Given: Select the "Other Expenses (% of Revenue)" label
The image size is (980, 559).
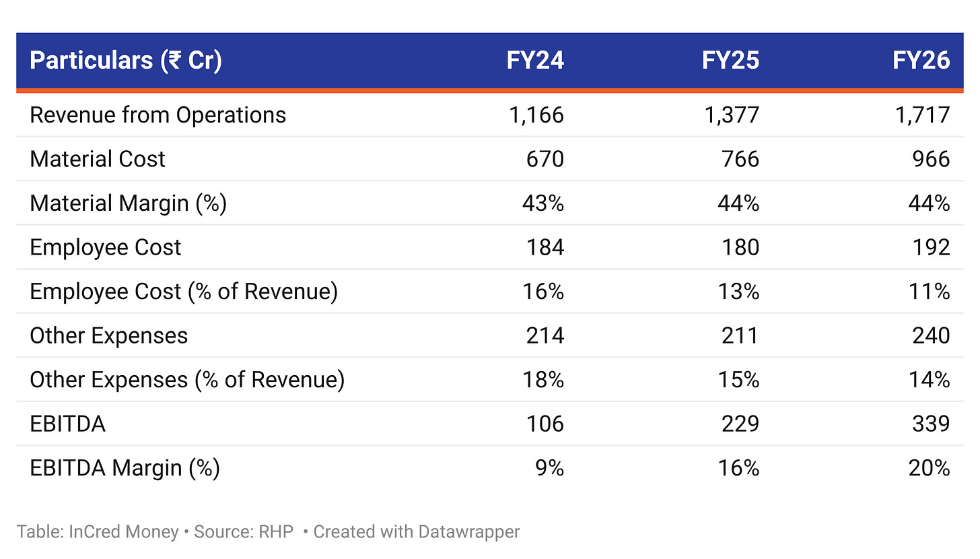Looking at the screenshot, I should click(187, 380).
